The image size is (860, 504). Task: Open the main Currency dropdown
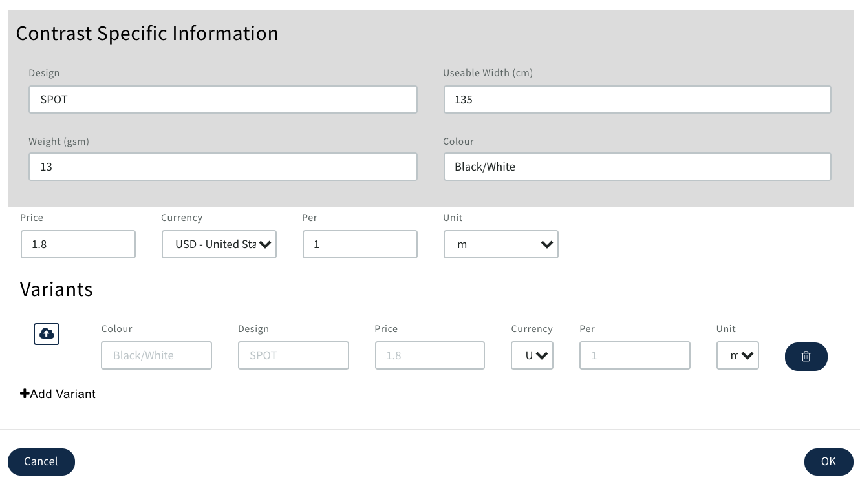coord(219,244)
